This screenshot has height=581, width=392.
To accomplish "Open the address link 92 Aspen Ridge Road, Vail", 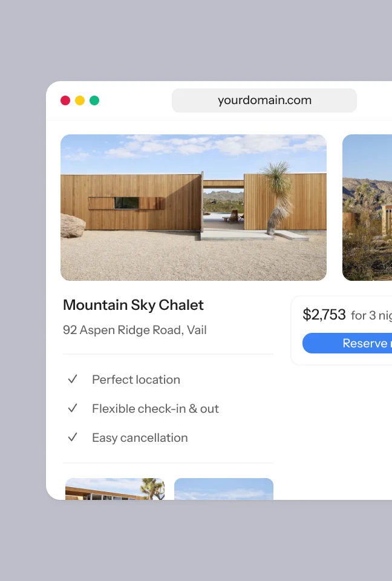I will point(135,330).
